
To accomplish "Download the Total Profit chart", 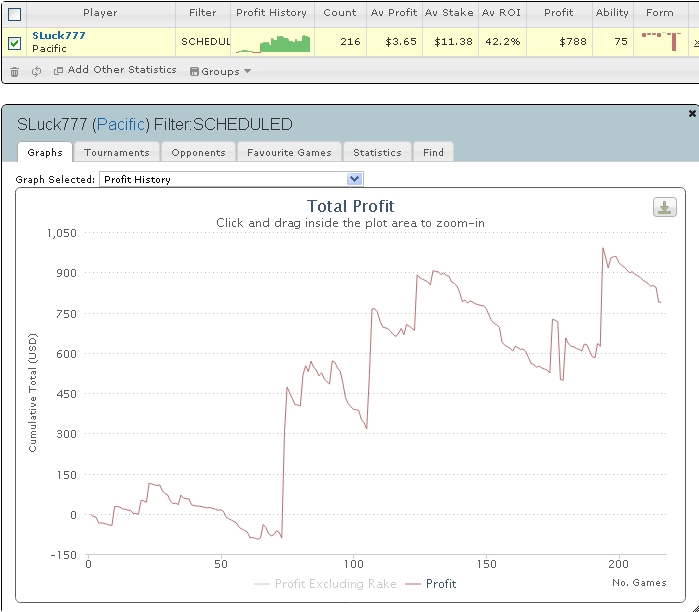I will [665, 207].
